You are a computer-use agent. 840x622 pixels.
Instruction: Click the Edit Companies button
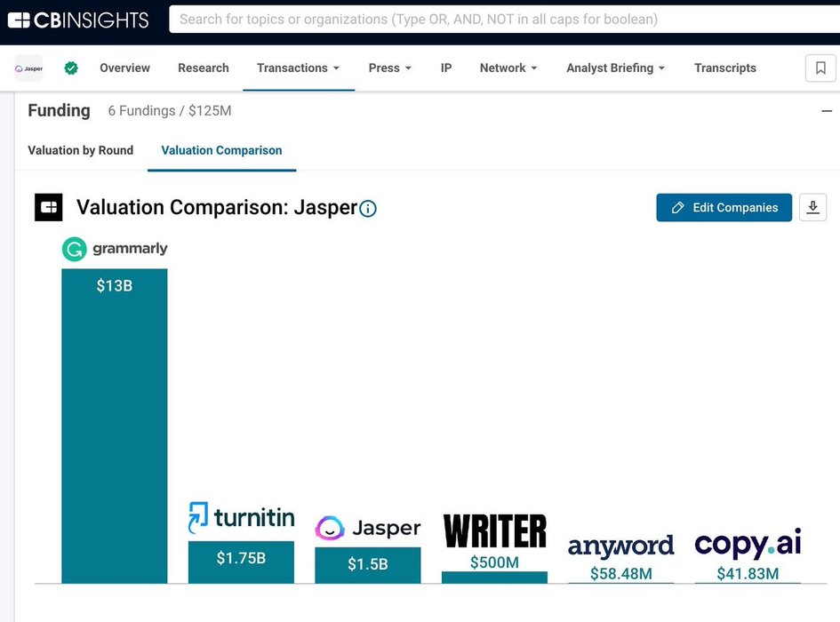click(724, 207)
